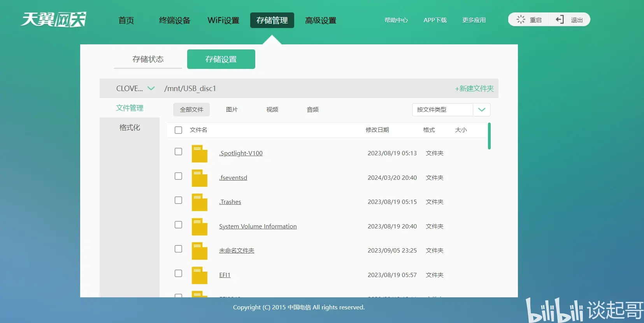Open the 高级设置 menu
The height and width of the screenshot is (323, 644).
(321, 20)
